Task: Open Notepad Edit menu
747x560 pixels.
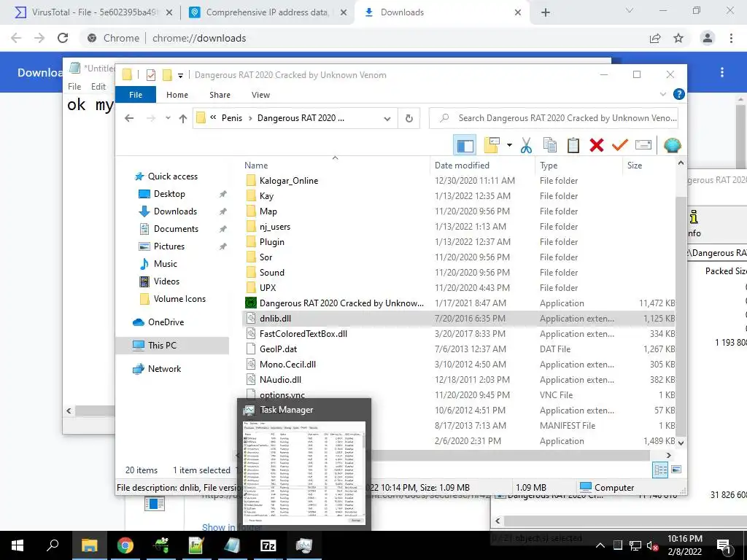Action: point(98,86)
